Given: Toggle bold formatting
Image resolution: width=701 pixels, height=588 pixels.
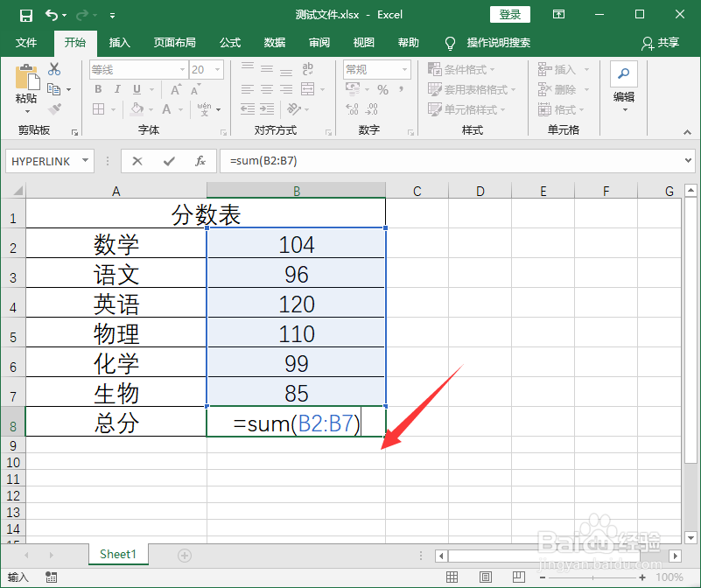Looking at the screenshot, I should pyautogui.click(x=97, y=88).
